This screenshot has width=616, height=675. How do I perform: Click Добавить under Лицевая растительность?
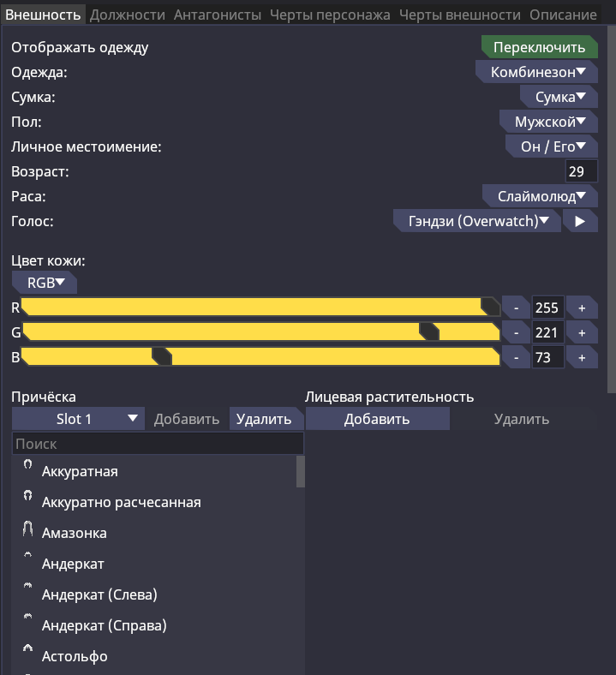click(x=377, y=419)
